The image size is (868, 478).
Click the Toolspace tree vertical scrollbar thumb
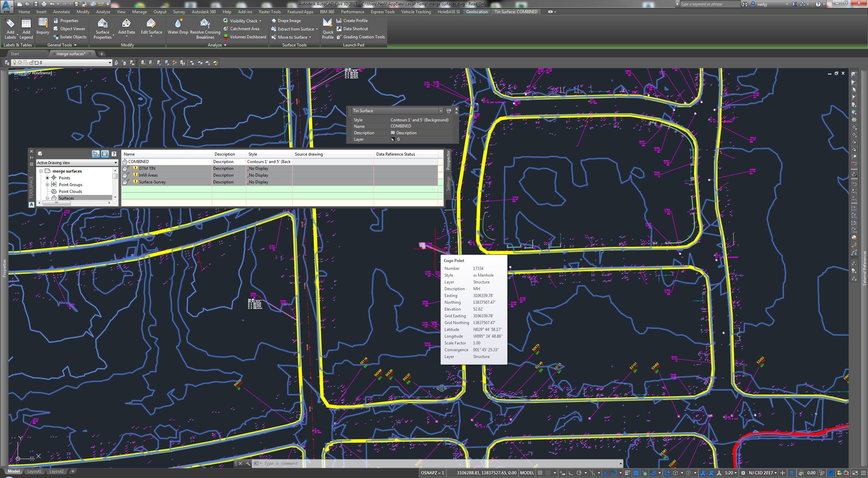[115, 176]
